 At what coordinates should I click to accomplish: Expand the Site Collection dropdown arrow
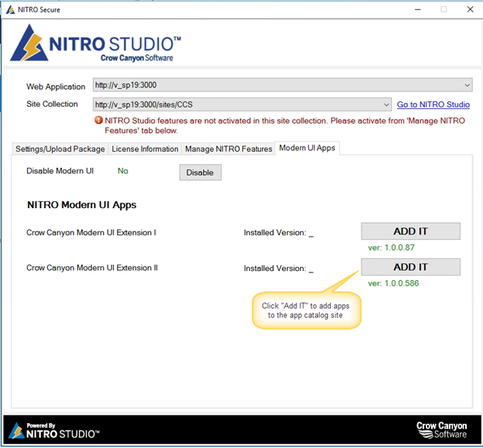click(386, 104)
